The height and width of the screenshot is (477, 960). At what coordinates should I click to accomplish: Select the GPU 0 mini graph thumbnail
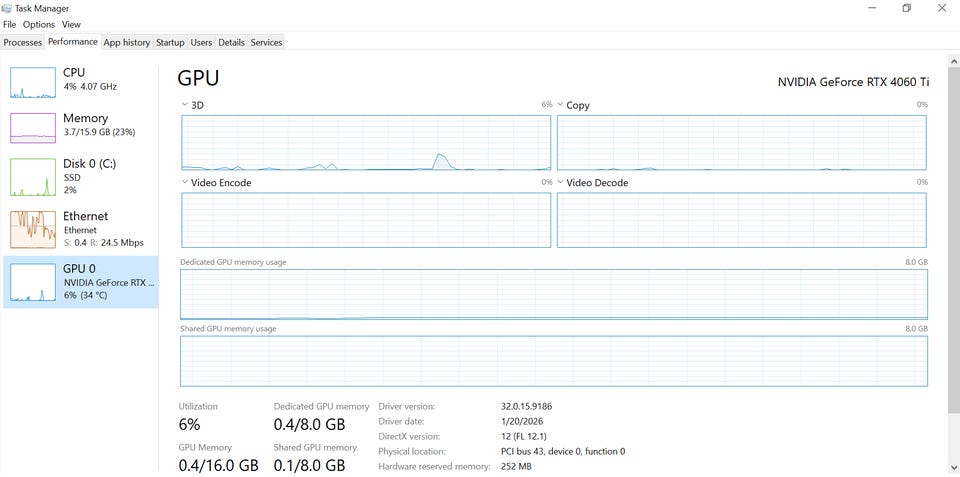(32, 282)
